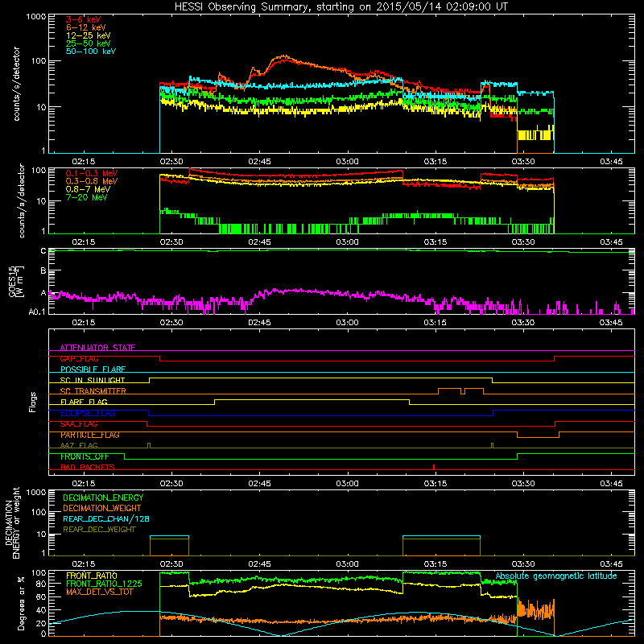Click the BAD_PACKETS flag label
This screenshot has width=644, height=644.
pos(88,467)
